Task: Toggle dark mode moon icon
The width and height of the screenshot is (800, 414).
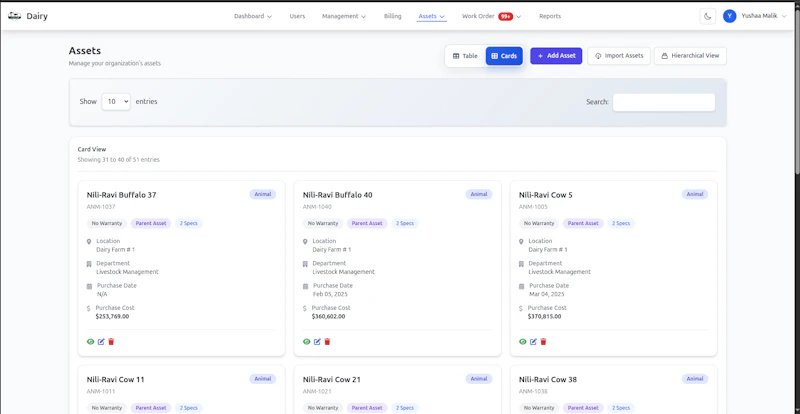Action: coord(708,16)
